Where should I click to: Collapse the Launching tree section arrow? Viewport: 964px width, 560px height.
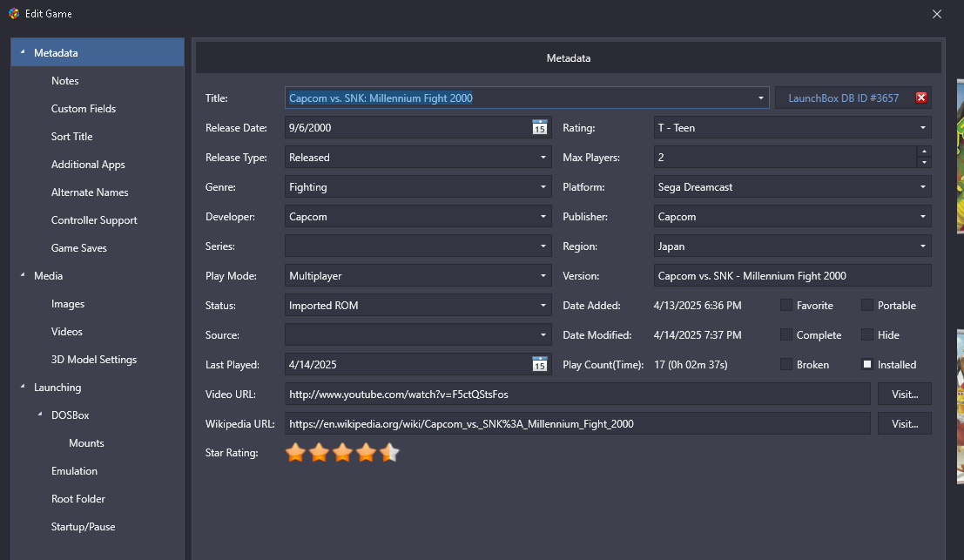pyautogui.click(x=23, y=387)
